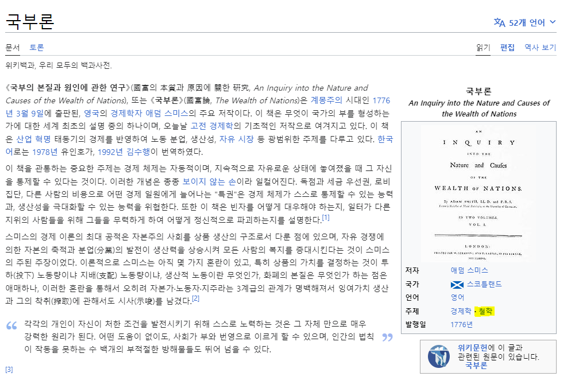Follow the 계몽주의 link
Viewport: 579px width, 392px height.
click(x=326, y=100)
